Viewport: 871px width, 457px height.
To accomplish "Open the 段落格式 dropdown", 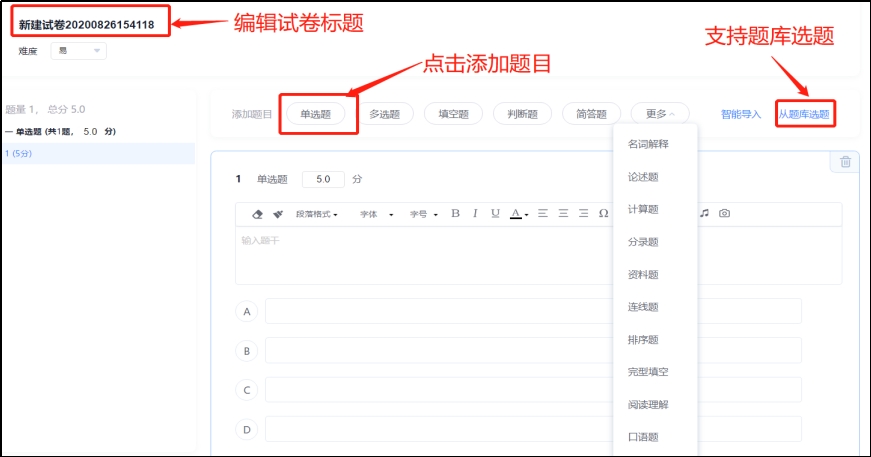I will (x=317, y=214).
